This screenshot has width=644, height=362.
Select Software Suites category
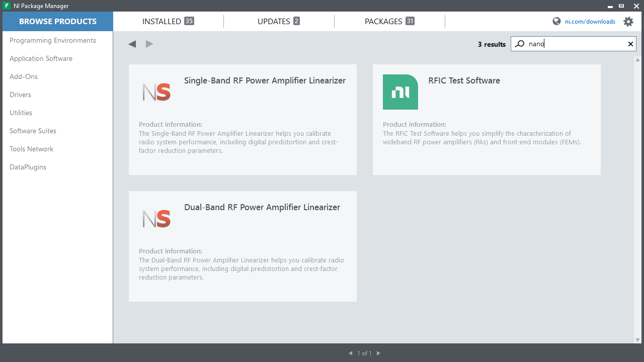(33, 131)
